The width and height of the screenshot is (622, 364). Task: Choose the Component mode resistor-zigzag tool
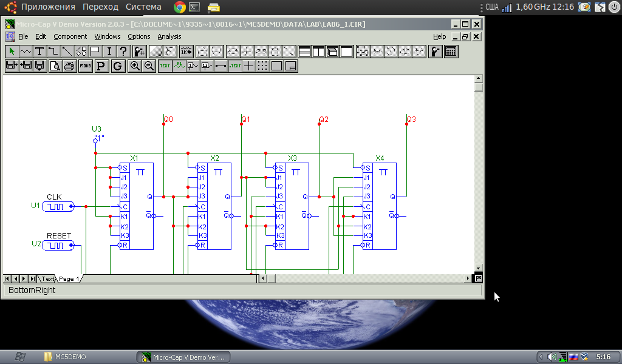(x=26, y=52)
